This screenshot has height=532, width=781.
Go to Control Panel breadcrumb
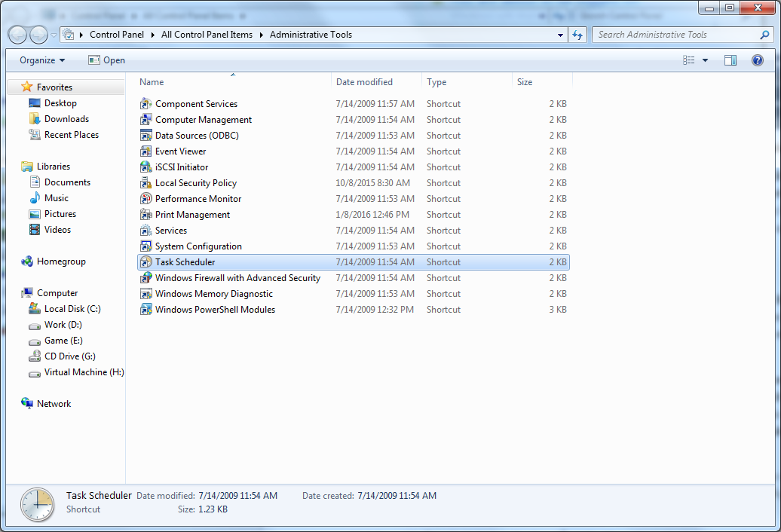tap(117, 35)
